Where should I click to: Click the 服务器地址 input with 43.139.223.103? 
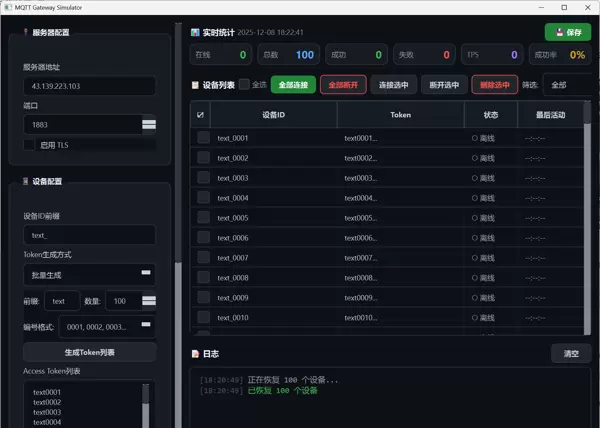[x=89, y=86]
